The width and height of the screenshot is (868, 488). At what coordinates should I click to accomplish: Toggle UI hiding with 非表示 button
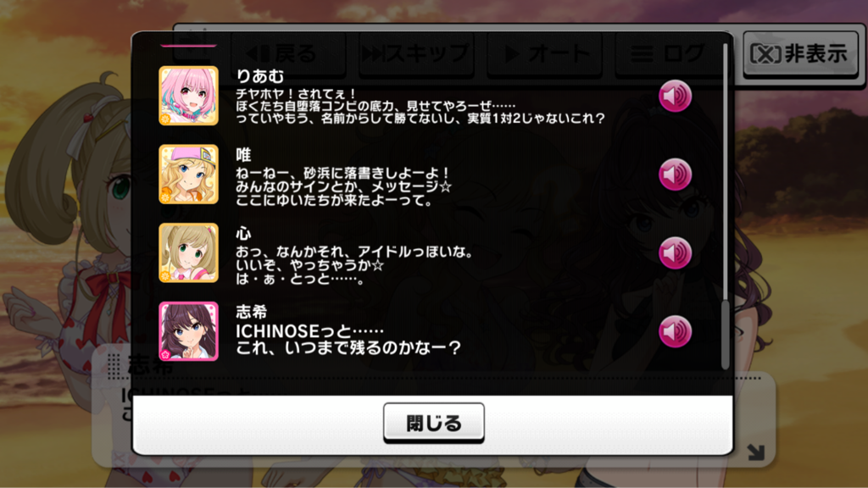800,53
